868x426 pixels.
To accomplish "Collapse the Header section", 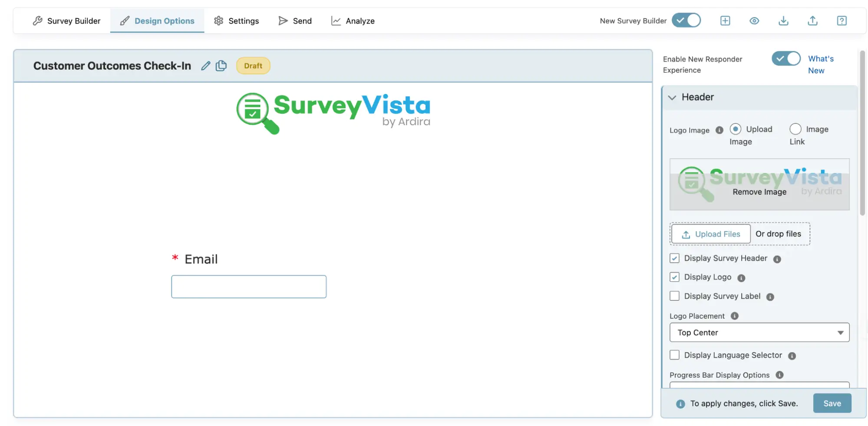I will 672,97.
